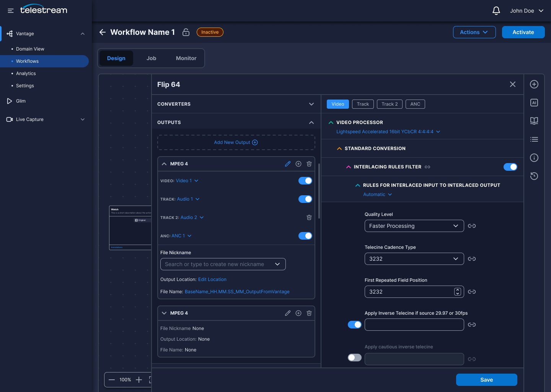Zoom in on the canvas with the plus
551x392 pixels.
[139, 380]
